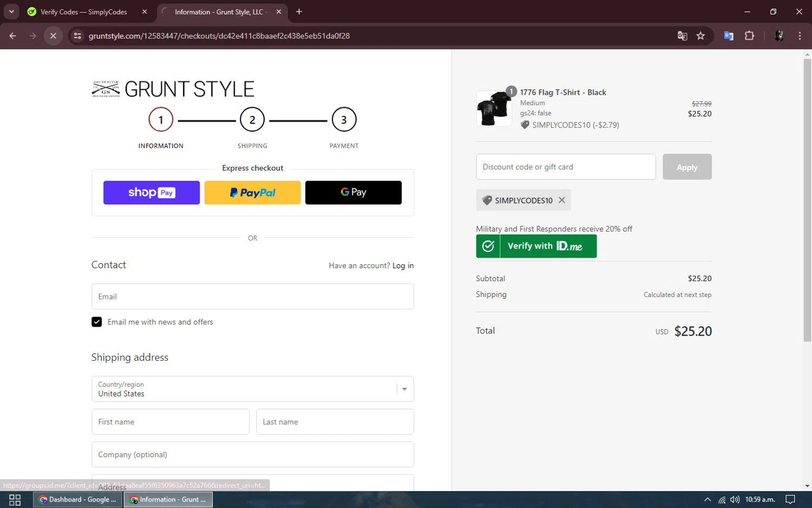The width and height of the screenshot is (812, 508).
Task: Open the taskbar clock 10:59 a.m.
Action: point(760,499)
